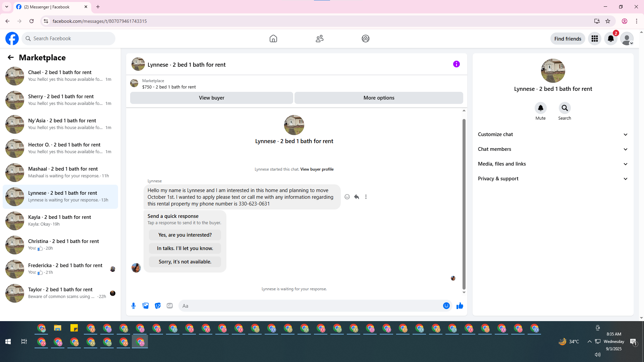
Task: Click the chat scrollbar
Action: [464, 204]
